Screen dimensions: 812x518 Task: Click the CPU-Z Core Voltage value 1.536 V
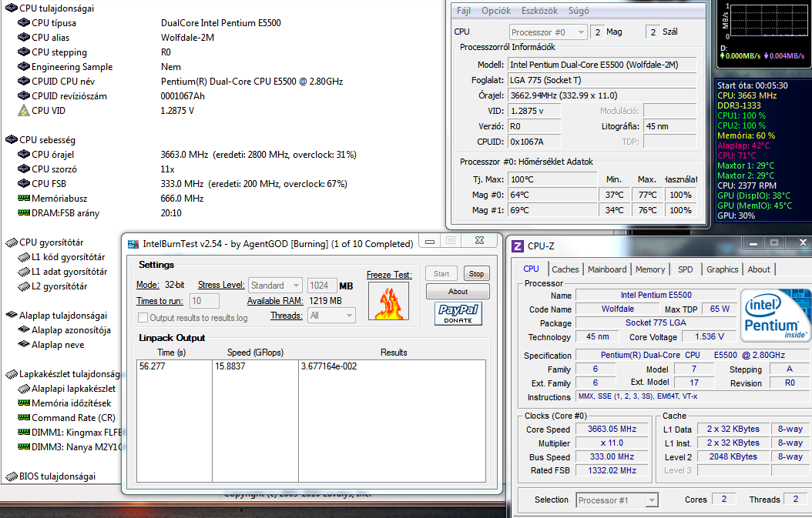[709, 336]
